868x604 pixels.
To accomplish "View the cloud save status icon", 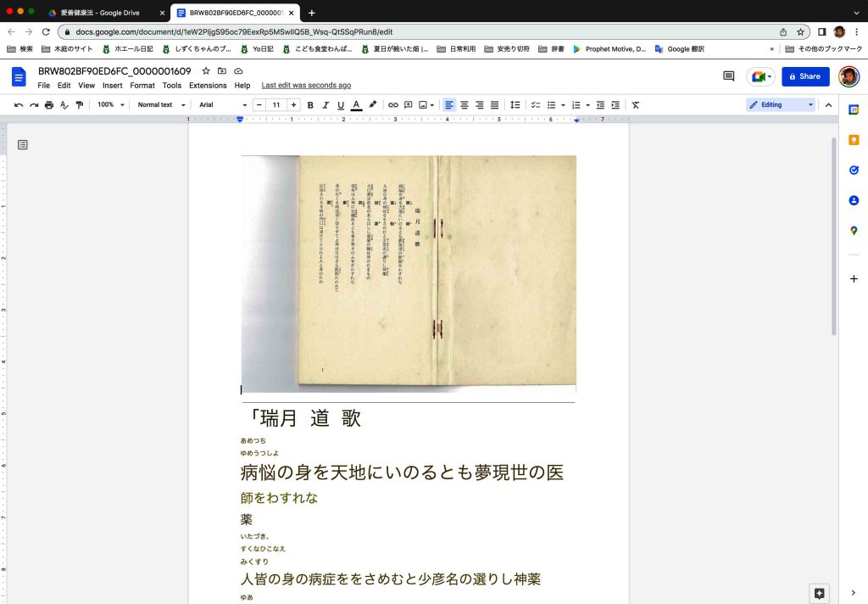I will (x=238, y=71).
